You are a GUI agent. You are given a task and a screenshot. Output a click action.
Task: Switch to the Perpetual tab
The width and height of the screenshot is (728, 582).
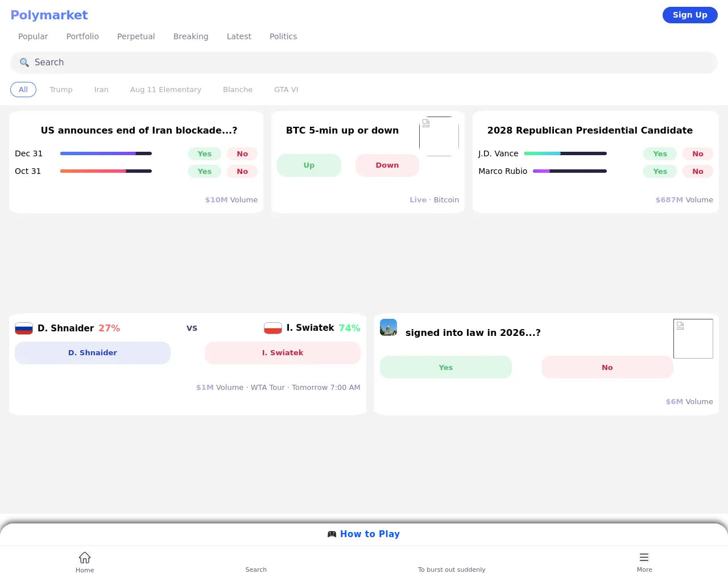[x=136, y=36]
